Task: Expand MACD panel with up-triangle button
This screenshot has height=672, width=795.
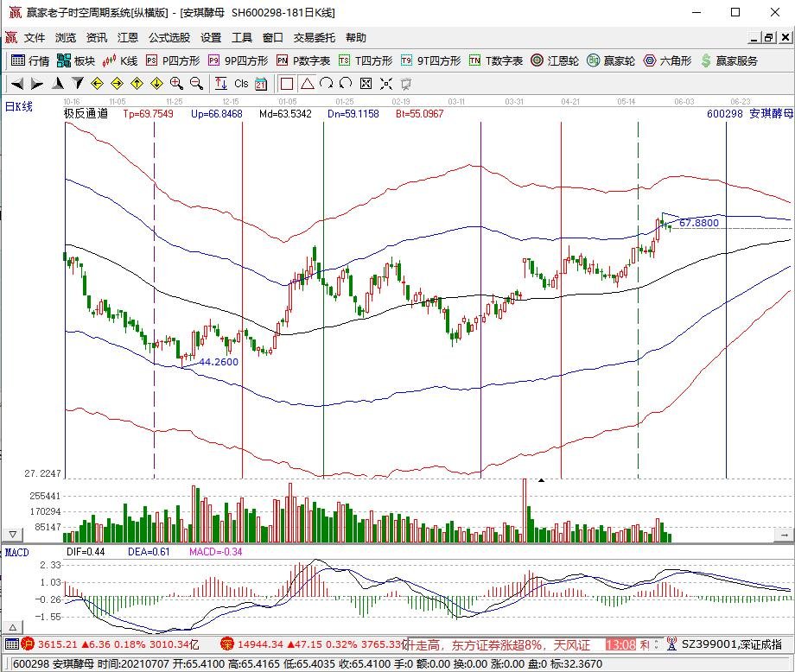Action: (x=13, y=627)
